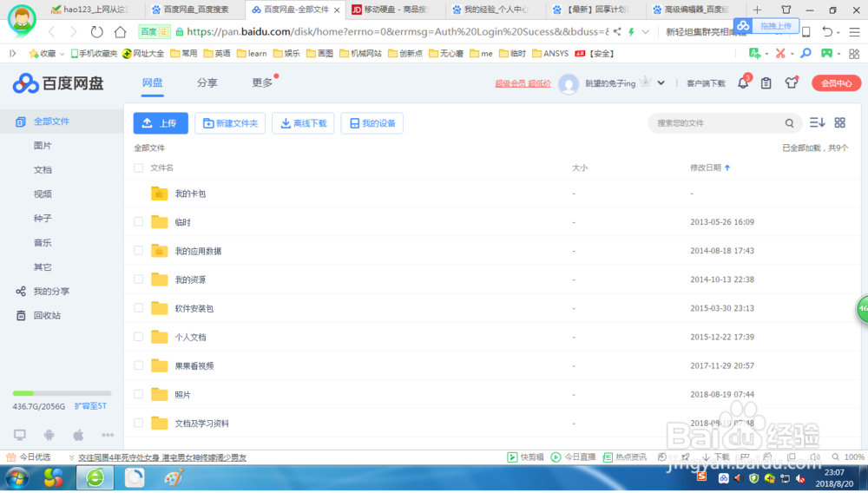Click the share icon in address bar

(616, 32)
